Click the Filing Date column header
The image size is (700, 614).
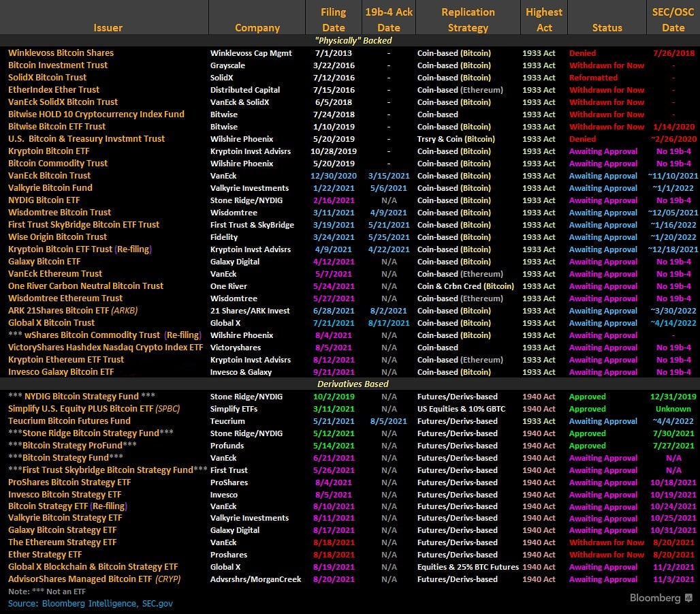click(333, 20)
